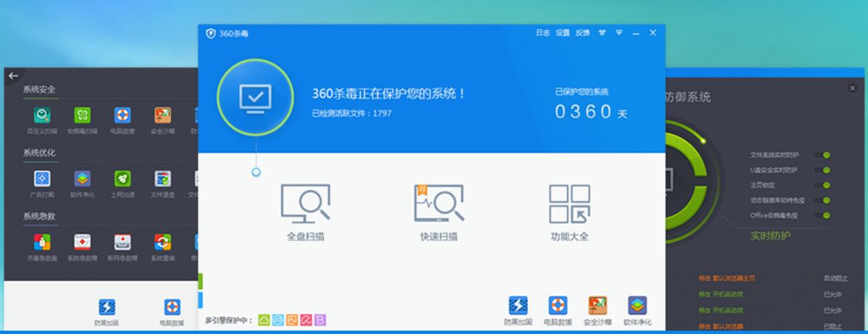Click 电脑救援 at the bottom of the left window
Viewport: 868px width, 334px height.
tap(172, 313)
